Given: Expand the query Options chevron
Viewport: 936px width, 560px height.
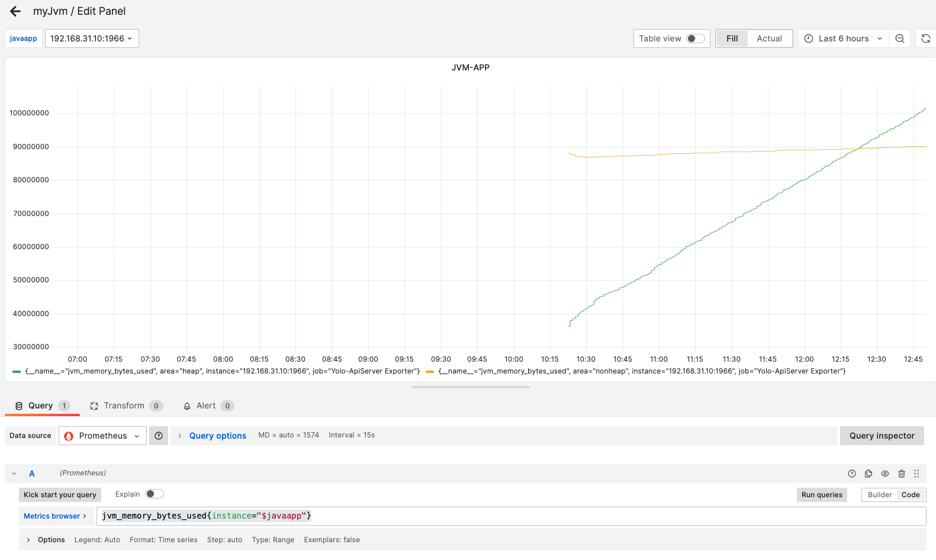Looking at the screenshot, I should 28,540.
